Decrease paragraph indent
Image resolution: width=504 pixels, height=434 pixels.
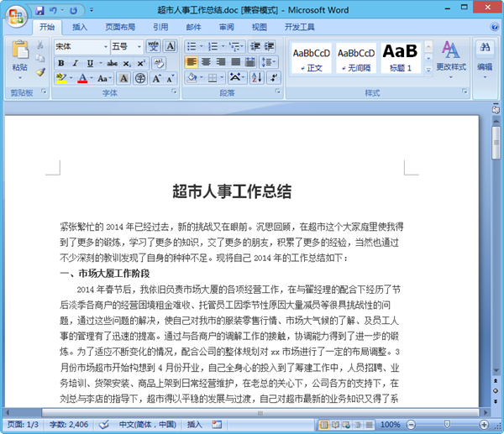tap(255, 46)
